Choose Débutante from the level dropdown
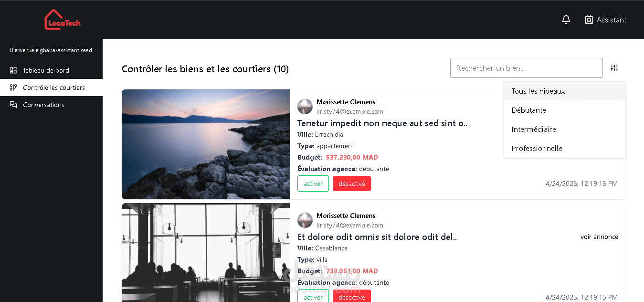Image resolution: width=644 pixels, height=302 pixels. pyautogui.click(x=565, y=110)
